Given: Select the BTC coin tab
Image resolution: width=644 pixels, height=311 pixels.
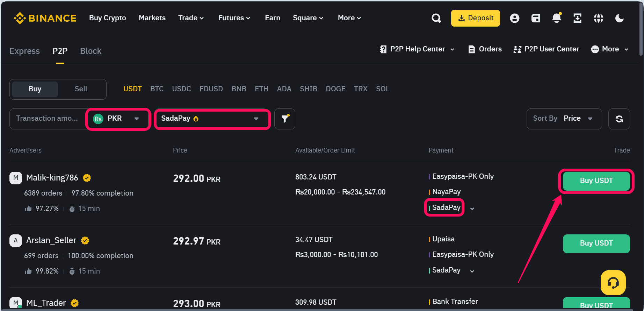Looking at the screenshot, I should (x=157, y=89).
